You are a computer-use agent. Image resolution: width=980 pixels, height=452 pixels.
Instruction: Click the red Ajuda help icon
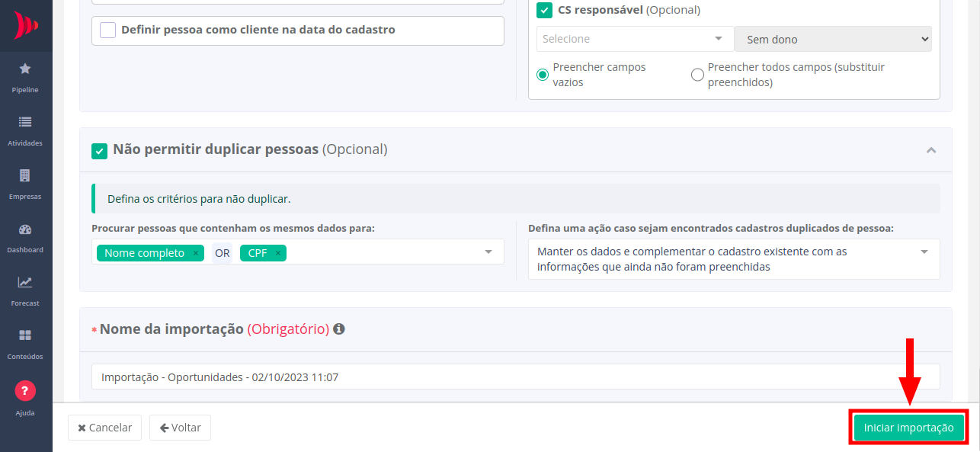(25, 391)
